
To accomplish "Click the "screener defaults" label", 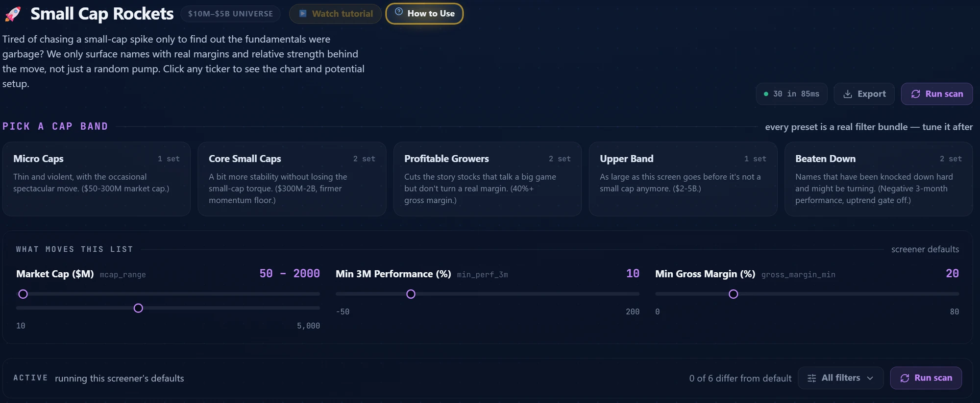I will [x=925, y=249].
